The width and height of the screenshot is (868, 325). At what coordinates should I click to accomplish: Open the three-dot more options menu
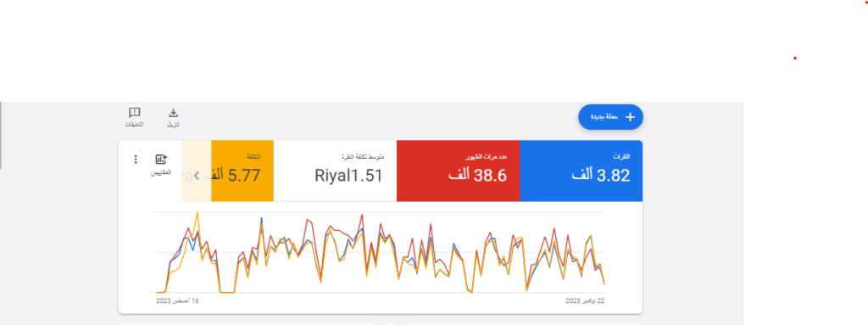click(x=136, y=160)
